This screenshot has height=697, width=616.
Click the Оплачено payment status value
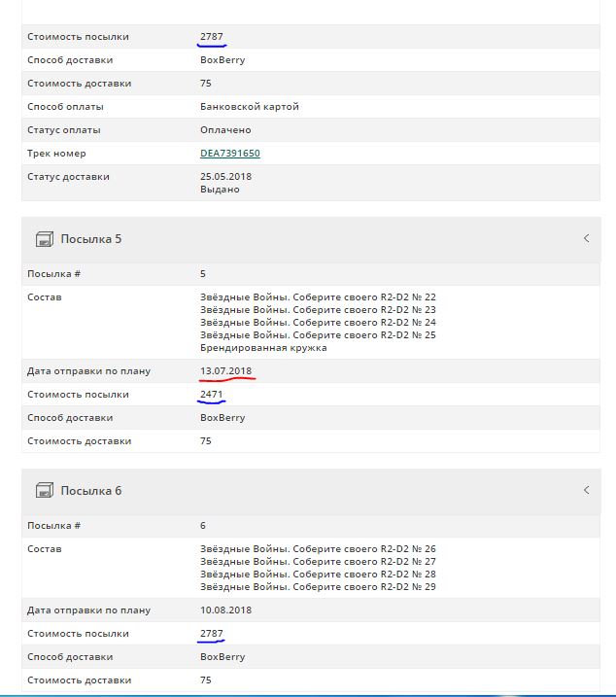click(x=225, y=130)
